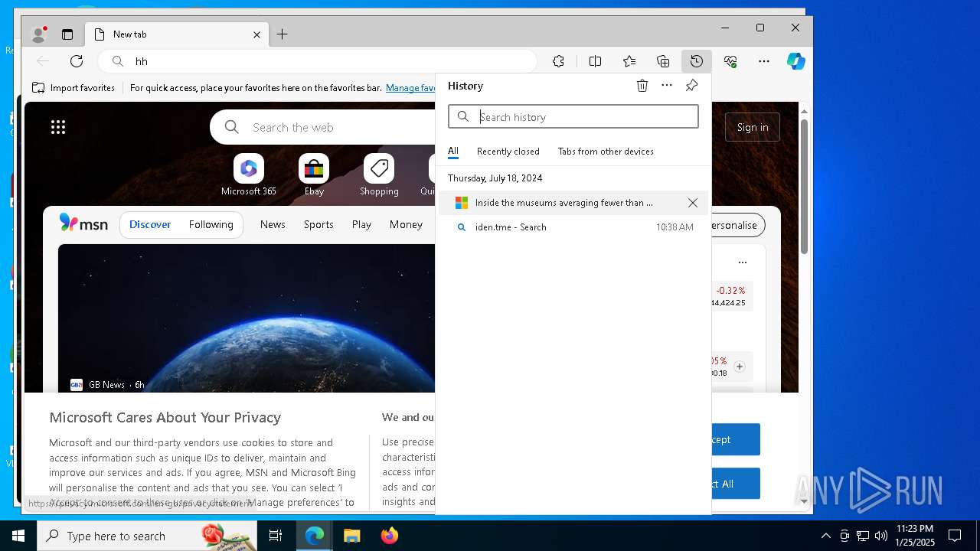Click the msn logo

tap(83, 223)
